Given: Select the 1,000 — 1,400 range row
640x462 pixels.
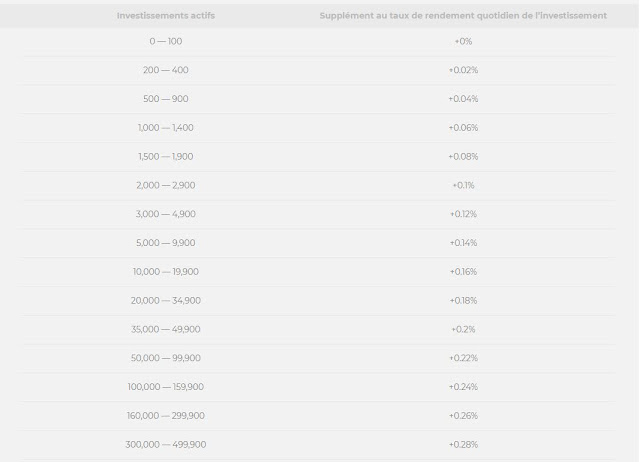Looking at the screenshot, I should pyautogui.click(x=319, y=128).
